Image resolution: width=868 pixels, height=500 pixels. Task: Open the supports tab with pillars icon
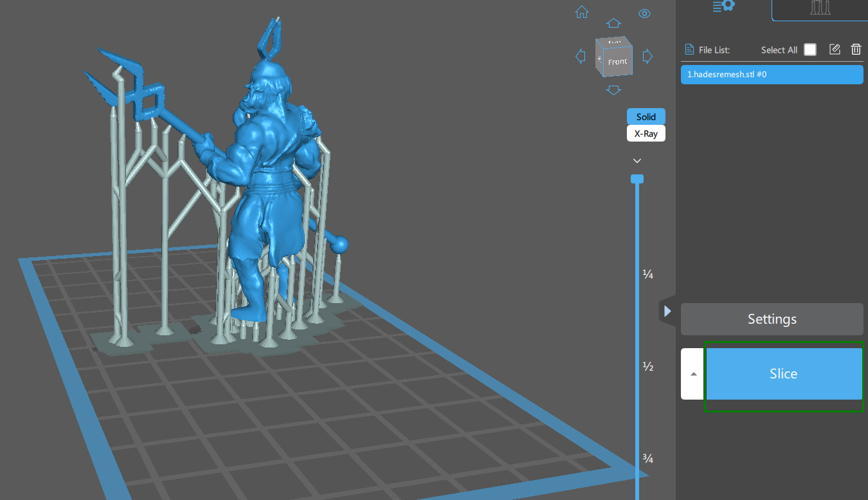820,8
